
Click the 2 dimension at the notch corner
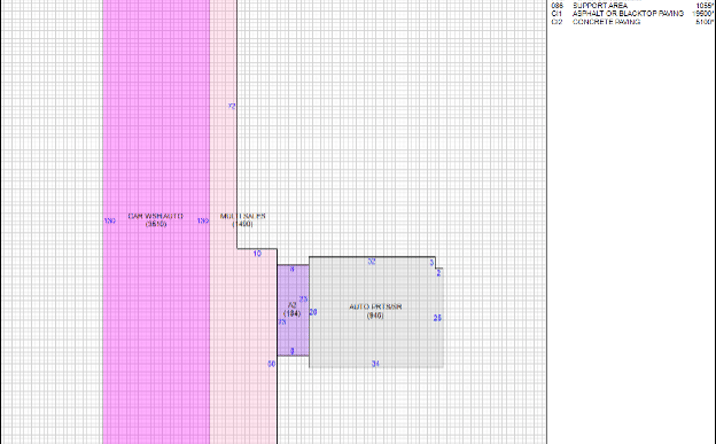tap(439, 273)
